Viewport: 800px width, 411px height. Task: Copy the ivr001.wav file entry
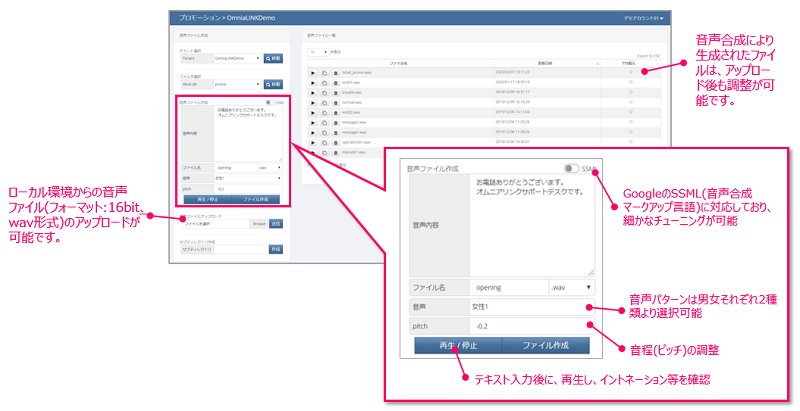coord(324,82)
